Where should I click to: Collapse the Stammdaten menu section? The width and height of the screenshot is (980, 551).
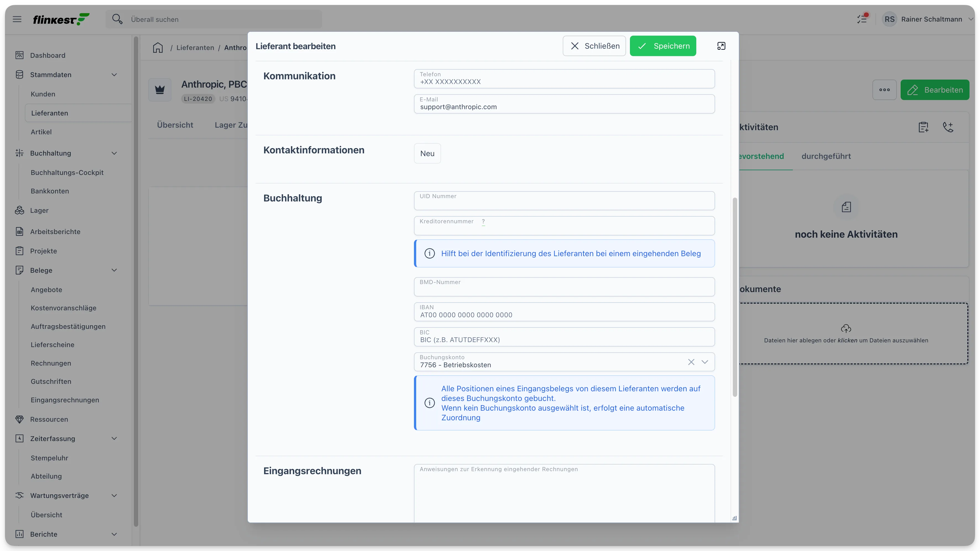click(x=114, y=75)
